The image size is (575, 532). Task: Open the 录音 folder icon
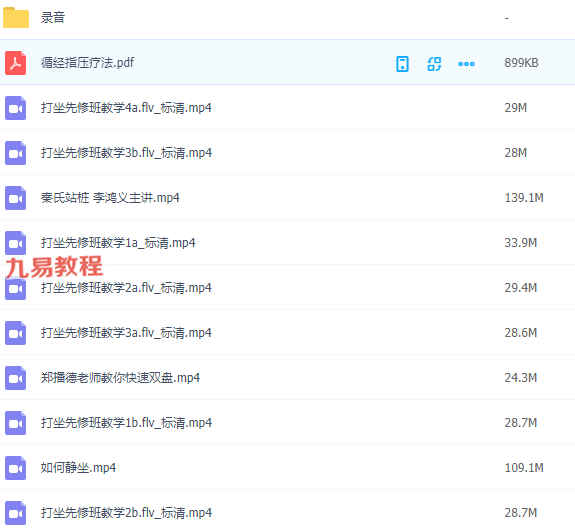point(16,17)
